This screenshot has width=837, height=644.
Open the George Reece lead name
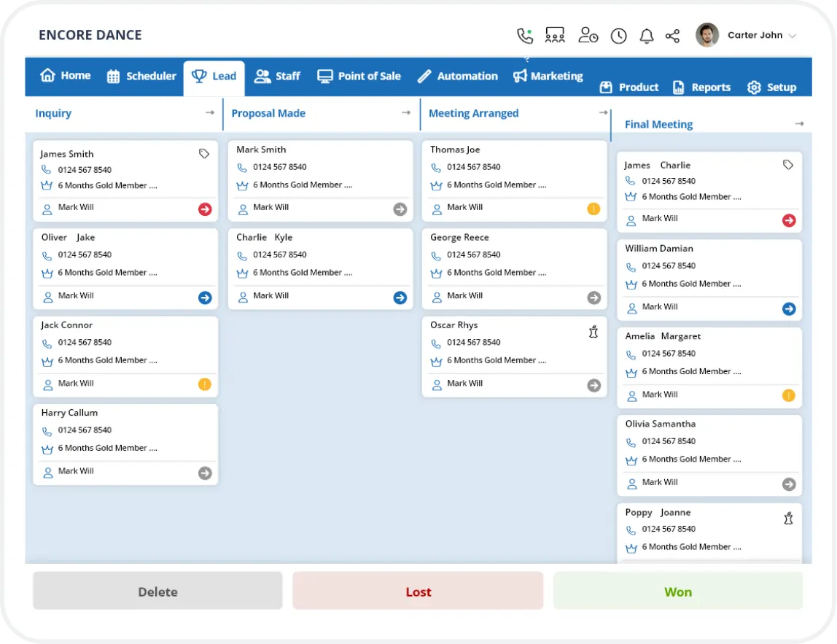click(459, 238)
